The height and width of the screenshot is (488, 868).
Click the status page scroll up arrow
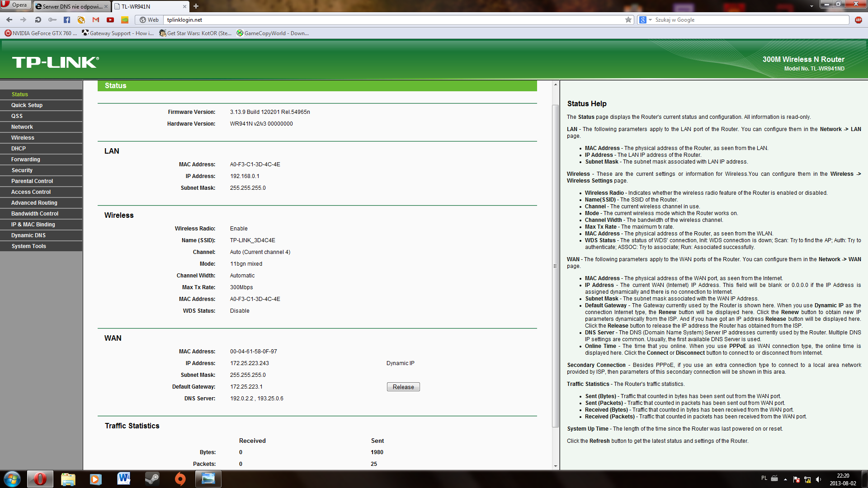(x=556, y=84)
